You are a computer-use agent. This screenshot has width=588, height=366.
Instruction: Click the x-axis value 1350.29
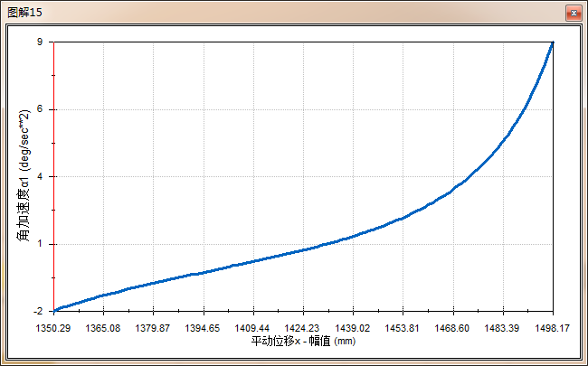coord(52,328)
